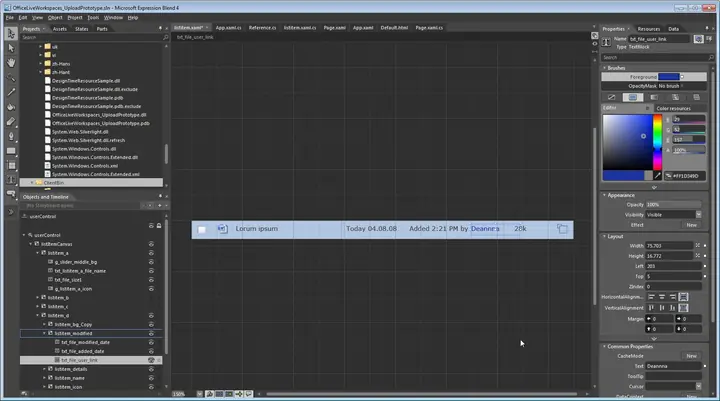The height and width of the screenshot is (401, 720).
Task: Toggle rendering effects button in artboard bar
Action: [x=209, y=394]
